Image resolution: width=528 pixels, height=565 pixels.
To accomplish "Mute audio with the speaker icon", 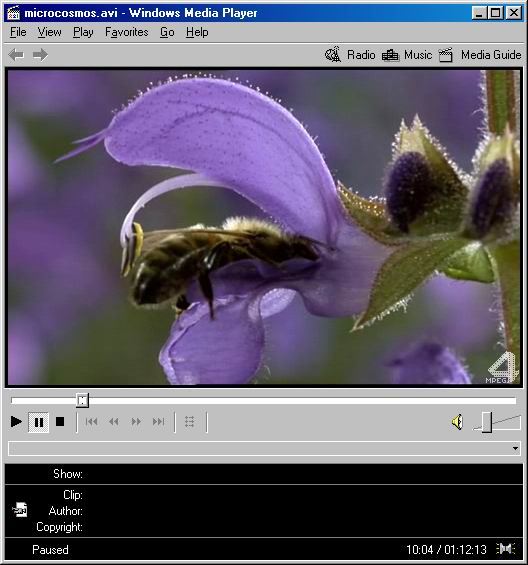I will (457, 422).
